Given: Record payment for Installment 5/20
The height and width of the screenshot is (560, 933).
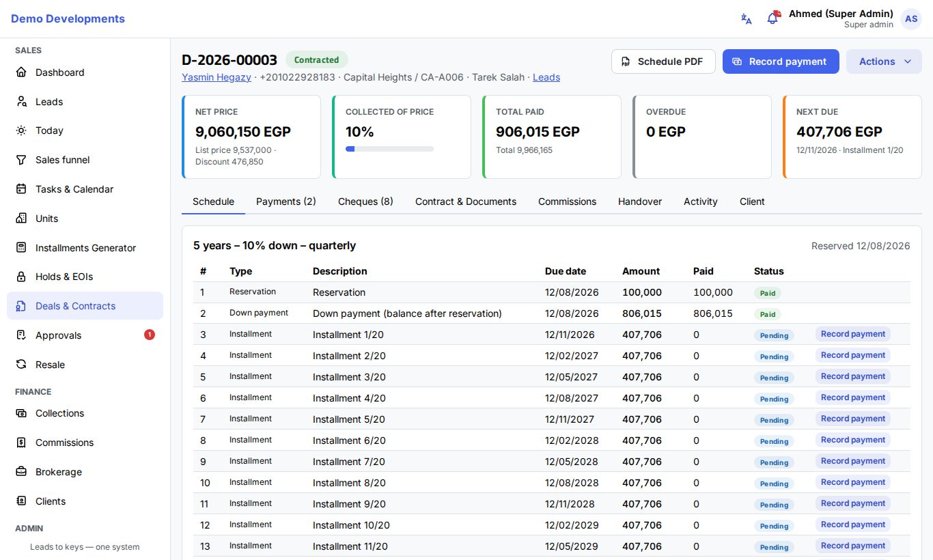Looking at the screenshot, I should [853, 419].
